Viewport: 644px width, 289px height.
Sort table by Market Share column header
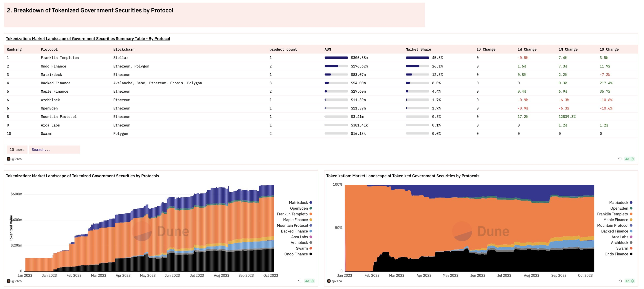(x=418, y=49)
